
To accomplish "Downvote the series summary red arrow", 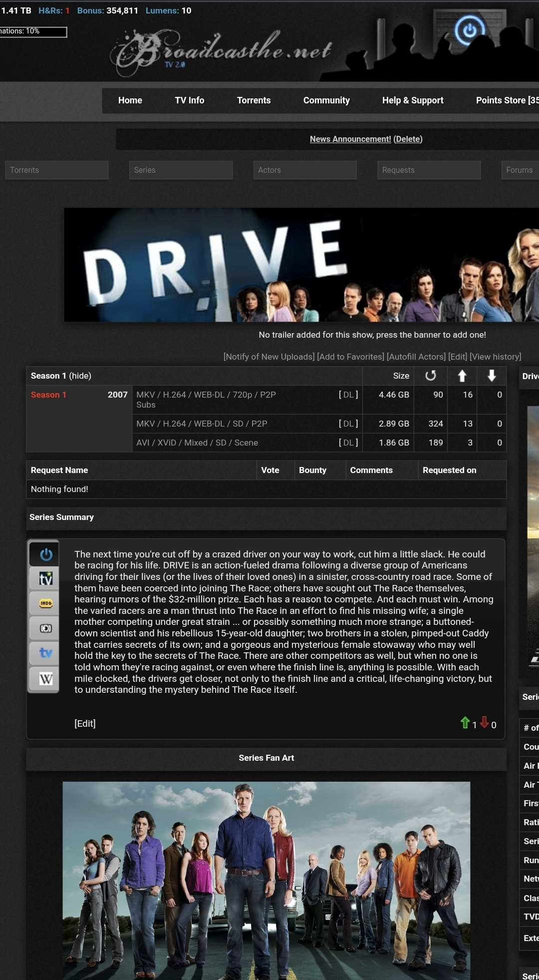I will (484, 723).
